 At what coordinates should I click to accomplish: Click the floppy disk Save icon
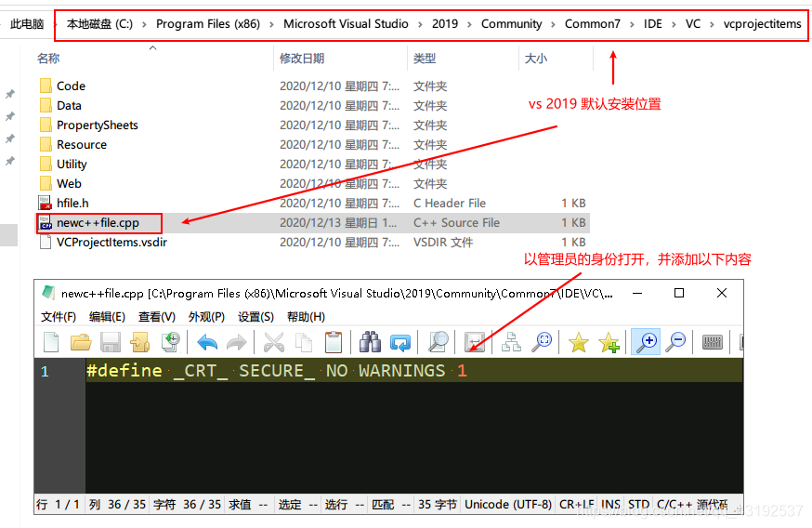coord(110,342)
